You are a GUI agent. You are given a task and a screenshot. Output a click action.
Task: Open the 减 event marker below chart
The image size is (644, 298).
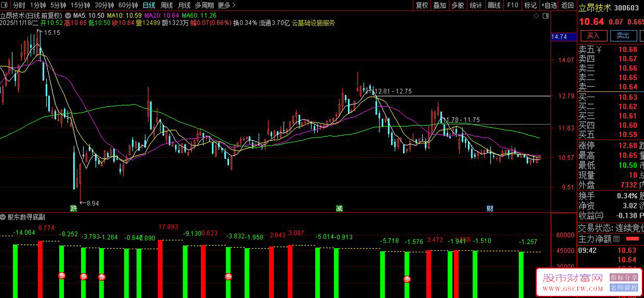(x=339, y=208)
